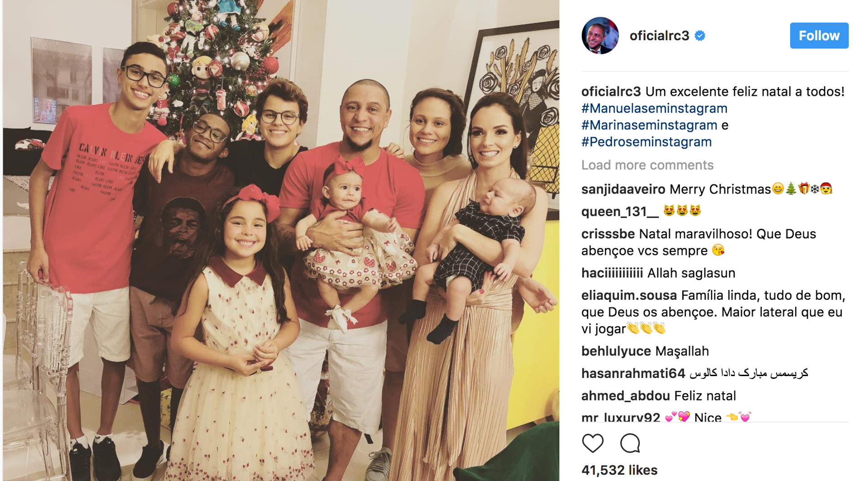This screenshot has height=481, width=868.
Task: Expand Load more comments
Action: (x=647, y=165)
